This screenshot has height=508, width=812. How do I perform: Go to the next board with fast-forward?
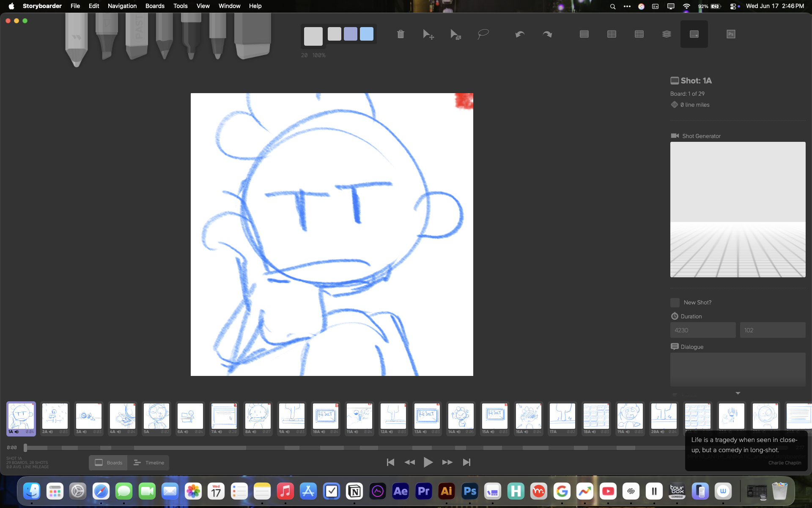point(447,462)
